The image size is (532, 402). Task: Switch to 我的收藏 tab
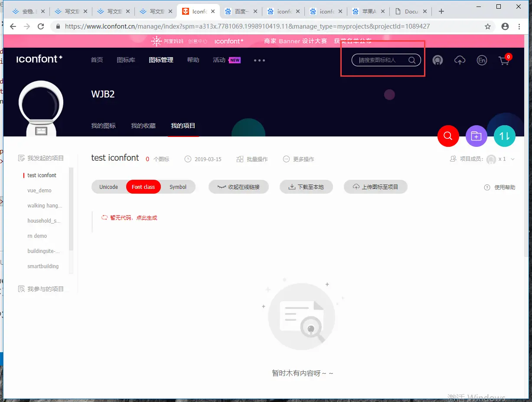coord(143,126)
